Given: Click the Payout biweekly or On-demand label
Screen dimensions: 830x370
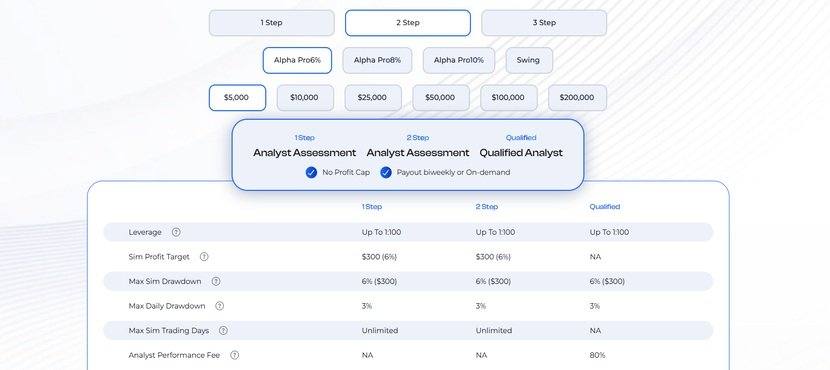Looking at the screenshot, I should click(453, 173).
